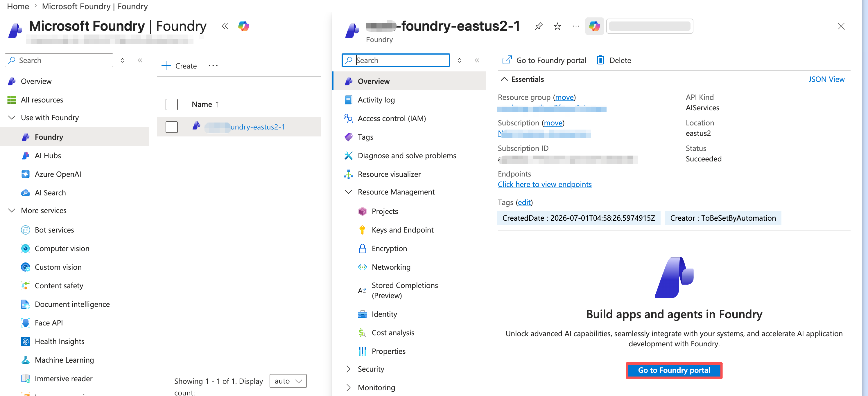The image size is (868, 396).
Task: Open the Display count auto dropdown
Action: [x=288, y=381]
